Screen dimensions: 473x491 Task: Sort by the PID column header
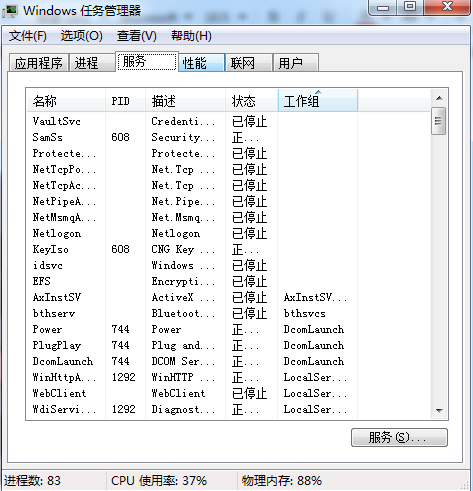pos(125,101)
